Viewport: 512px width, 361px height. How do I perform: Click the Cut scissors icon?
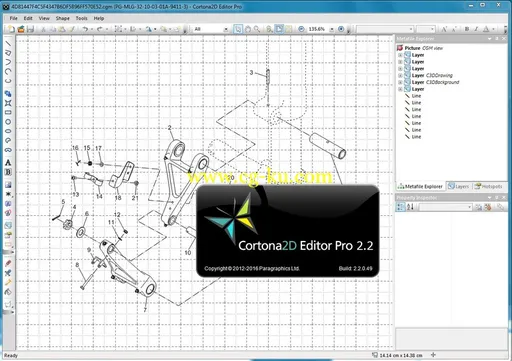(43, 29)
